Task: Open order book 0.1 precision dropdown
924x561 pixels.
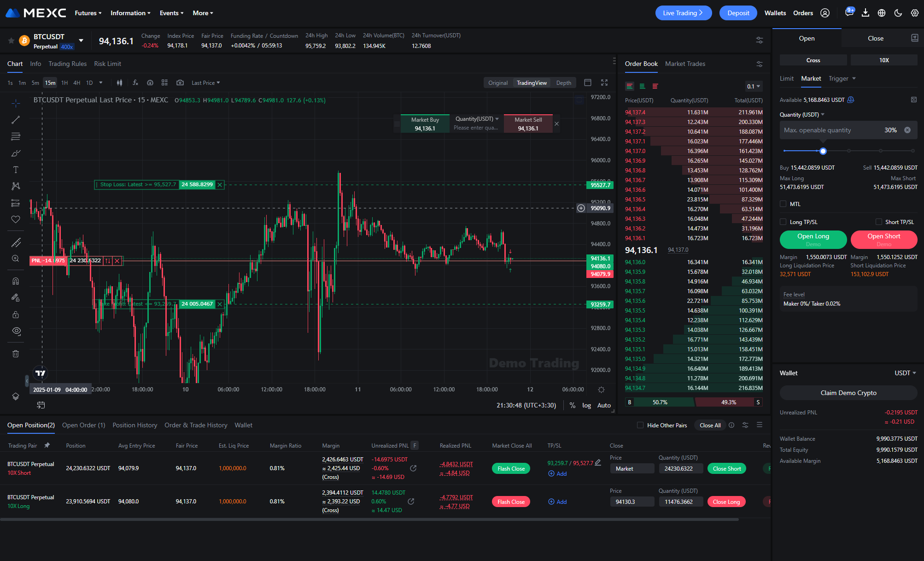Action: (x=754, y=86)
